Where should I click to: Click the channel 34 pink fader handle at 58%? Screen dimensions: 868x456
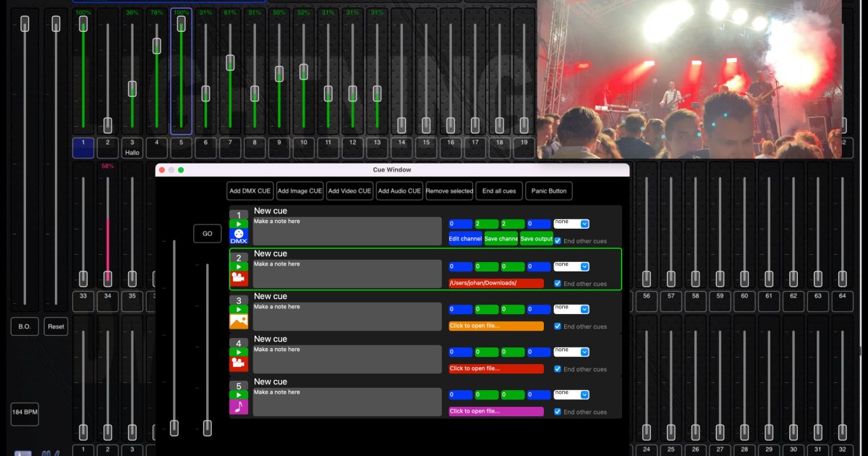coord(108,279)
